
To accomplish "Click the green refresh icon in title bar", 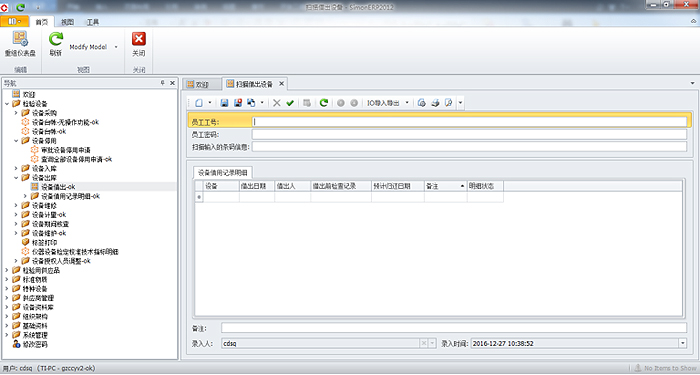I will coord(20,7).
